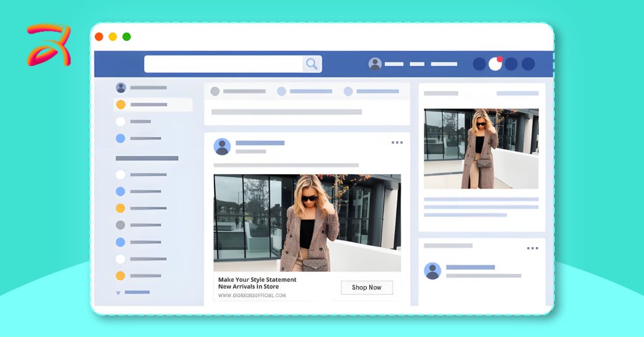
Task: Click "Make Your Style Statement" headline
Action: (x=257, y=280)
